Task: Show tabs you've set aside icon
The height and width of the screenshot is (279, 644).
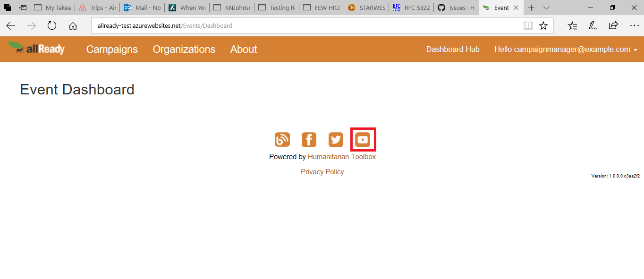Action: (8, 8)
